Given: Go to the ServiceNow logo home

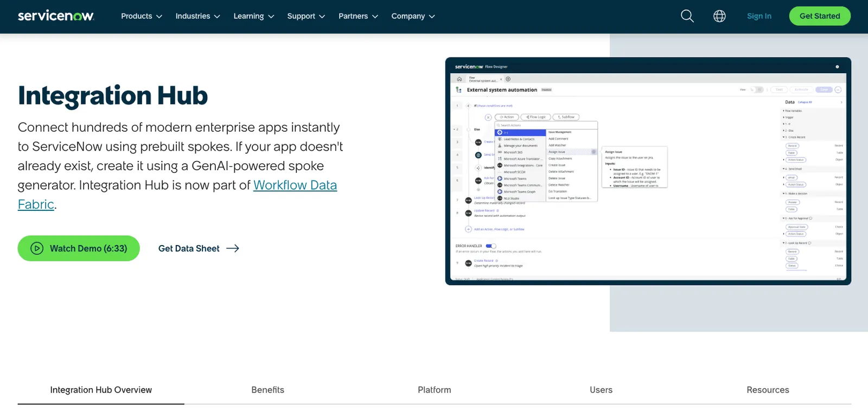Looking at the screenshot, I should click(x=56, y=16).
